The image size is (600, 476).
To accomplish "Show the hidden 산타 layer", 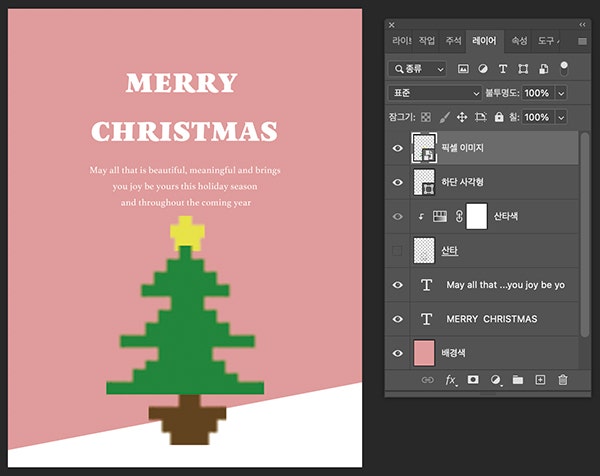I will (398, 251).
